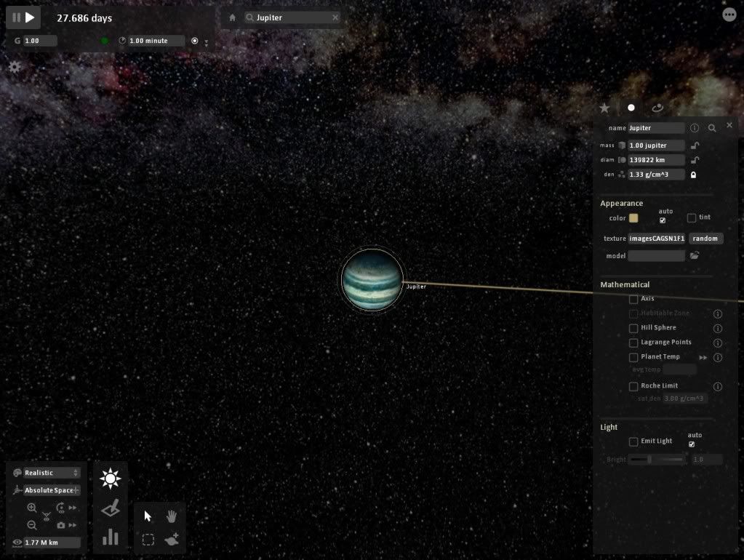Toggle the Emit Light checkbox
The width and height of the screenshot is (744, 560).
tap(633, 441)
